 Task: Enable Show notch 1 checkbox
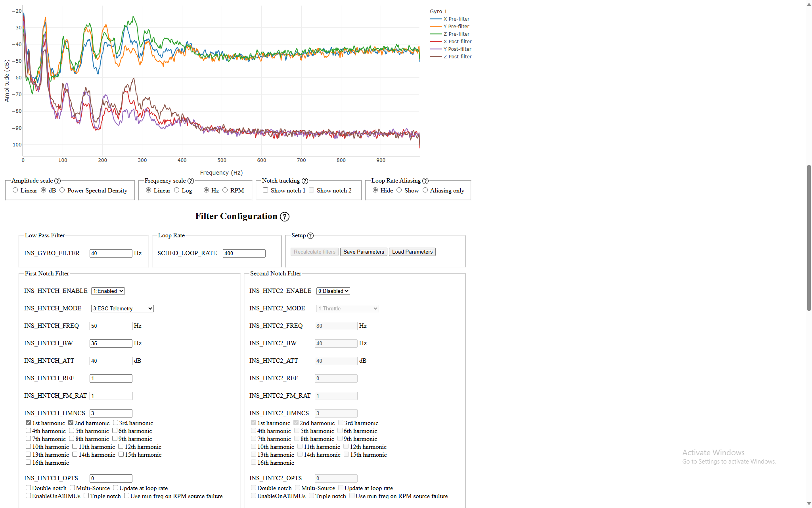click(x=266, y=190)
